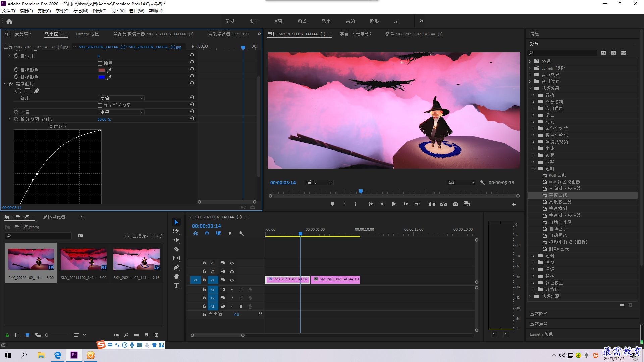Switch project panel to list view
Screen dimensions: 644x362
click(x=17, y=335)
